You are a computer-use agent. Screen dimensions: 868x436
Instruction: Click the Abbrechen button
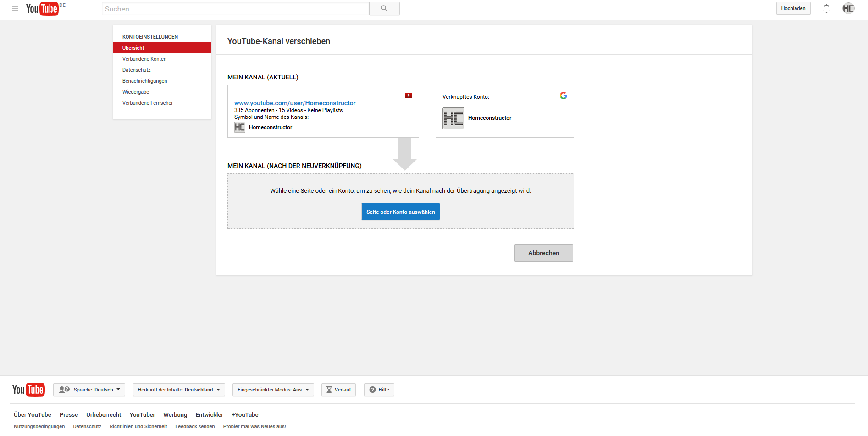click(x=544, y=253)
